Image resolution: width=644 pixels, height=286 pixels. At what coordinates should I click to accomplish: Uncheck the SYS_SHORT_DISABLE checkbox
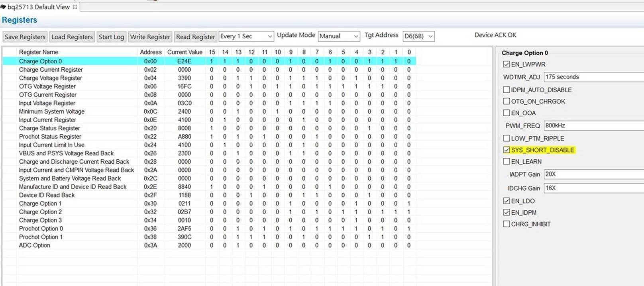point(507,150)
